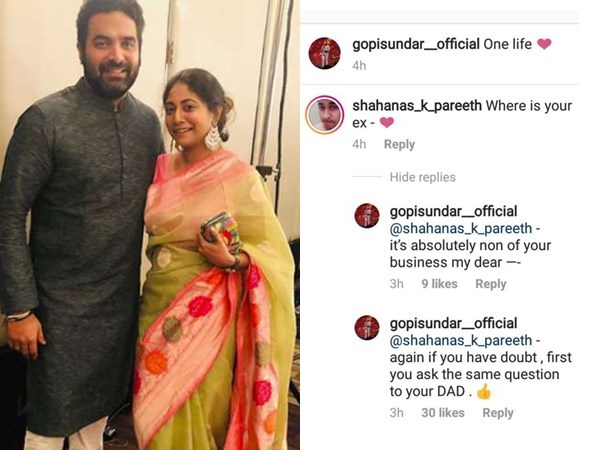Click @shahanas_k_pareeth mention in the first reply
Image resolution: width=600 pixels, height=450 pixels.
point(461,228)
